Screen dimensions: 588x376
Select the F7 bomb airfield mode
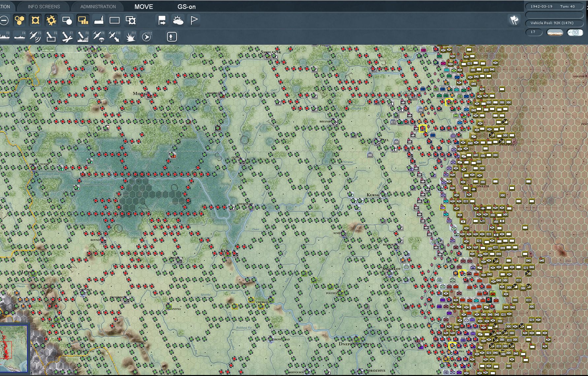(x=67, y=37)
